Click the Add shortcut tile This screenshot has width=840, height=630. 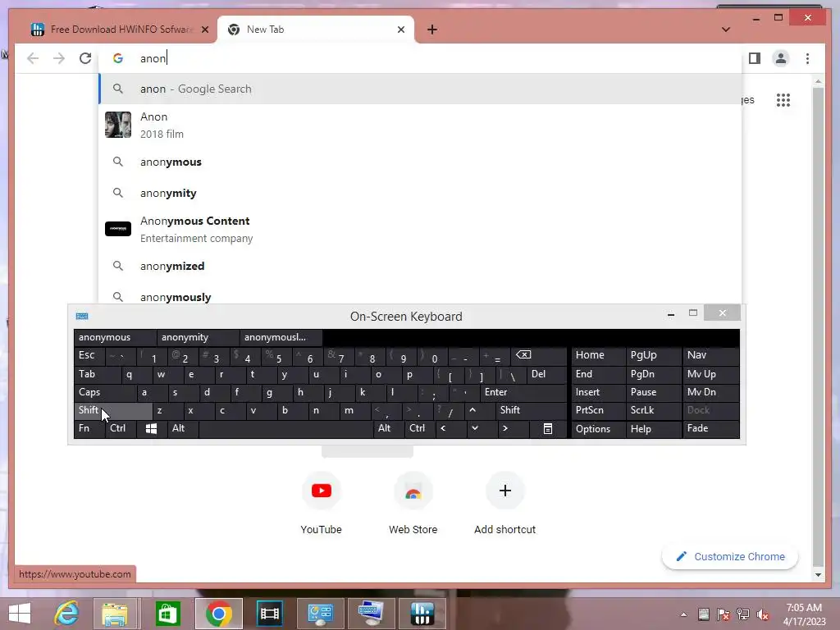(x=504, y=504)
